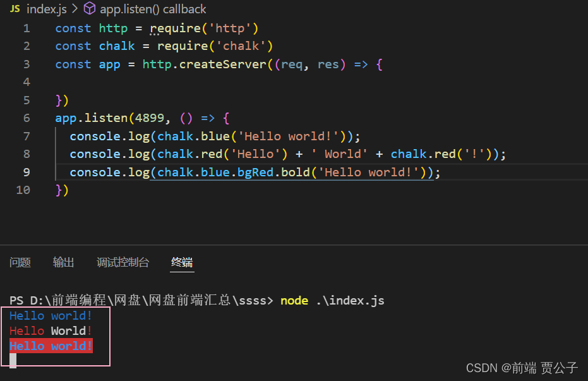Select the active 终端 tab
Viewport: 588px width, 381px height.
(182, 262)
